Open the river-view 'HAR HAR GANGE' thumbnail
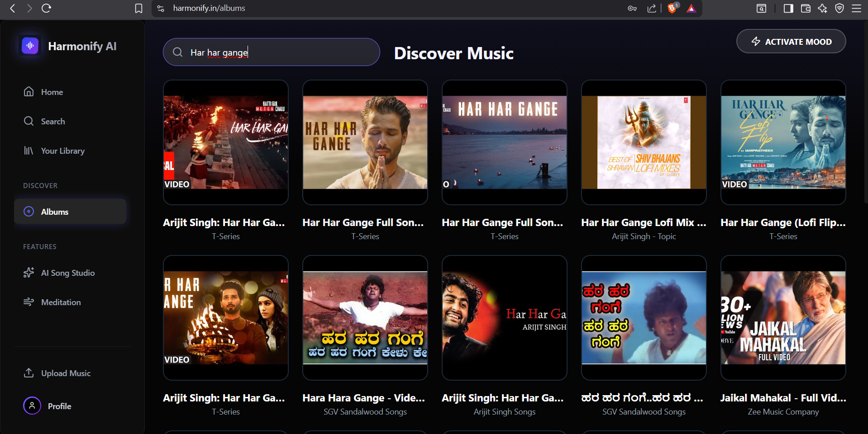Viewport: 868px width, 434px height. click(x=505, y=142)
